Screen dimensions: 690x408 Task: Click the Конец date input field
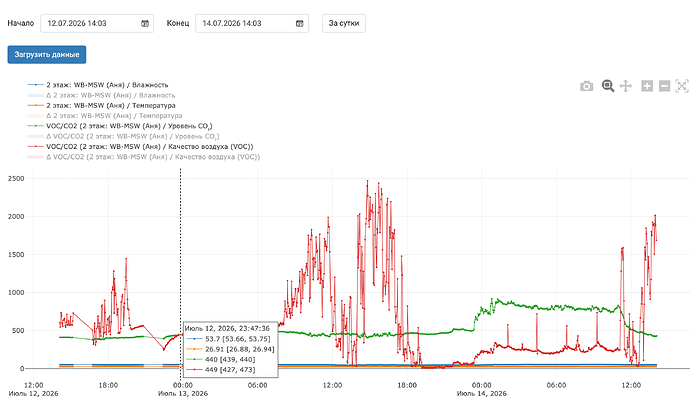point(252,23)
